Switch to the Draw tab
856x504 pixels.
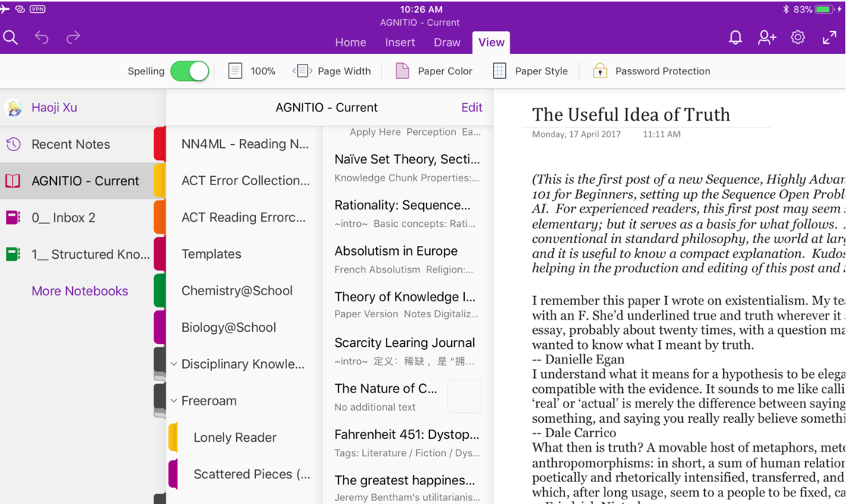pos(447,43)
